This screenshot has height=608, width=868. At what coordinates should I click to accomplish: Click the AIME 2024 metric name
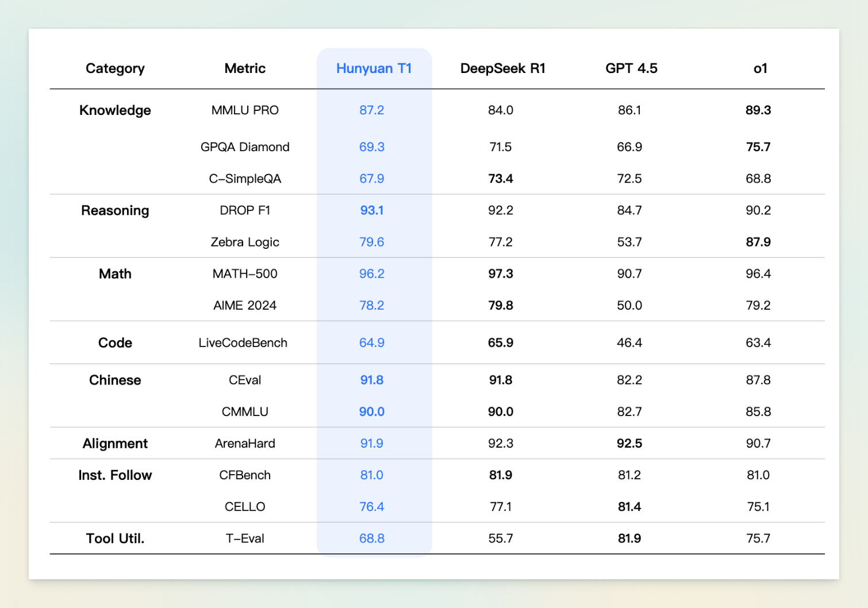[245, 305]
